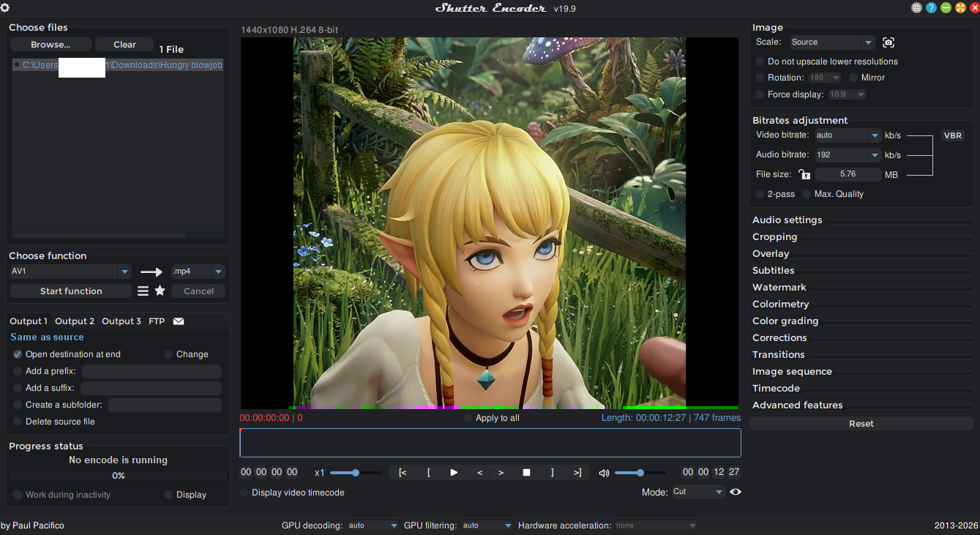Screen dimensions: 980x535
Task: Click the star favorites icon beside Start function
Action: [x=160, y=291]
